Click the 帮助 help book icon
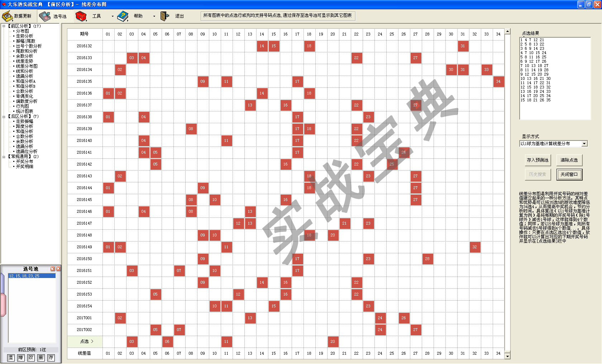602x364 pixels. coord(123,16)
